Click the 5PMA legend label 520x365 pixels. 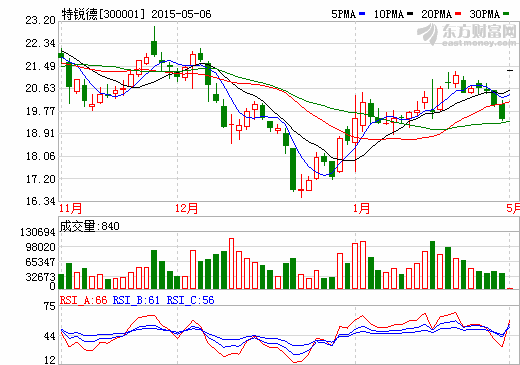click(343, 14)
